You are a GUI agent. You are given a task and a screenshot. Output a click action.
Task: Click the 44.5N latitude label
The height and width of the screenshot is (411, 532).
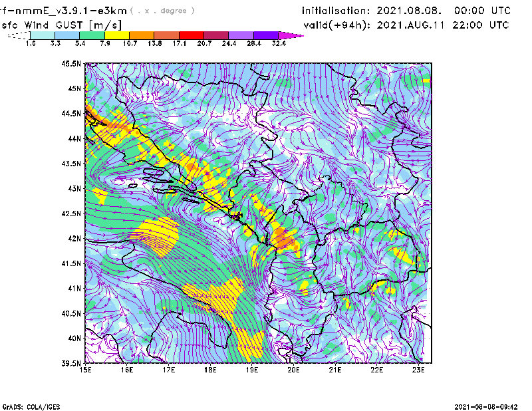click(71, 113)
